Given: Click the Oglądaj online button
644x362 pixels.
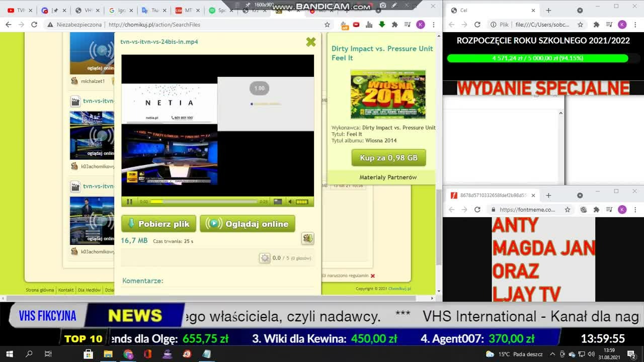Looking at the screenshot, I should tap(248, 224).
